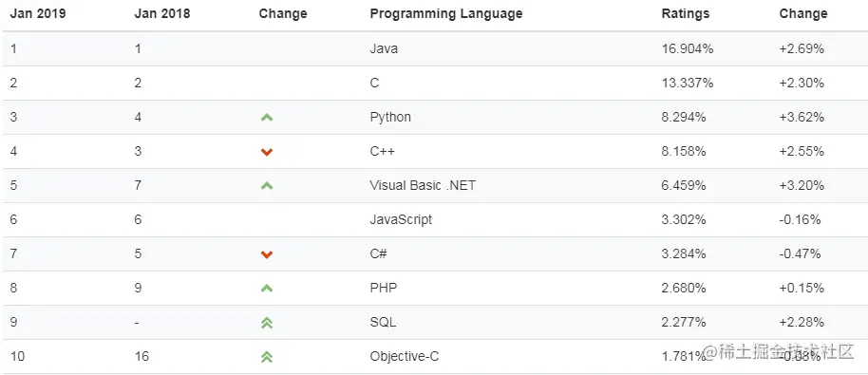Click the -0.47% change value for C#
This screenshot has width=868, height=375.
800,253
